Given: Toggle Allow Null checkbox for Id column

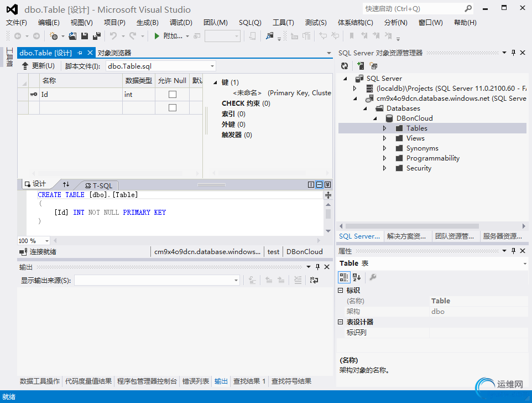Looking at the screenshot, I should coord(173,95).
